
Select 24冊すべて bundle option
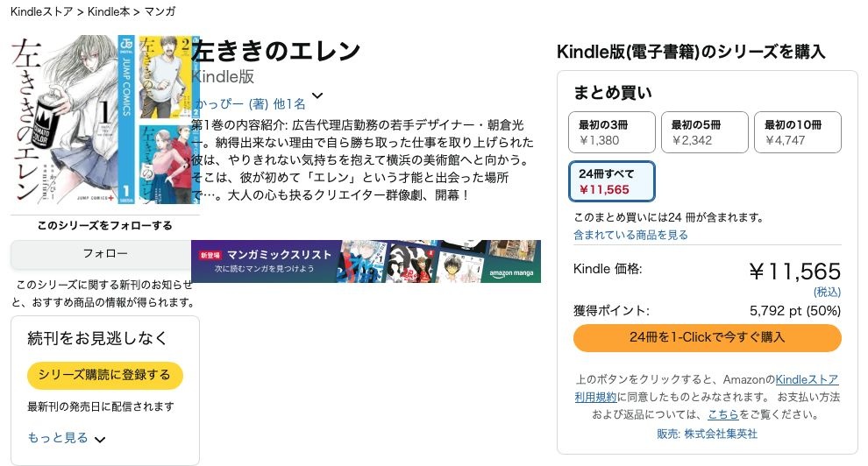pos(611,181)
